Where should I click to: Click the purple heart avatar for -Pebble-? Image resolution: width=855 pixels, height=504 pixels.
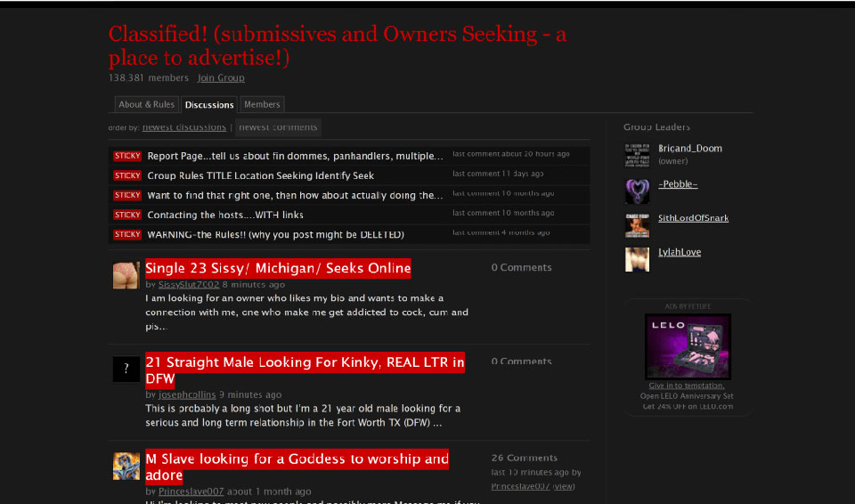click(637, 191)
